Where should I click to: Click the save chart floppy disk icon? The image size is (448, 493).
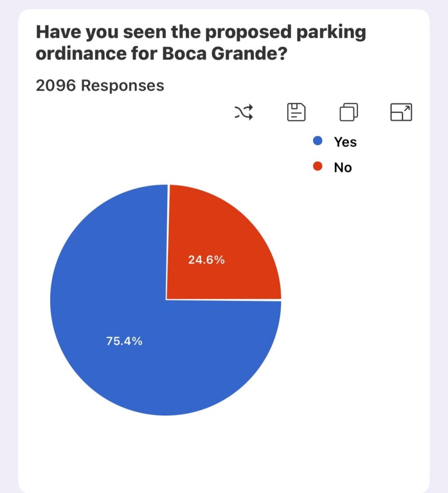point(296,112)
